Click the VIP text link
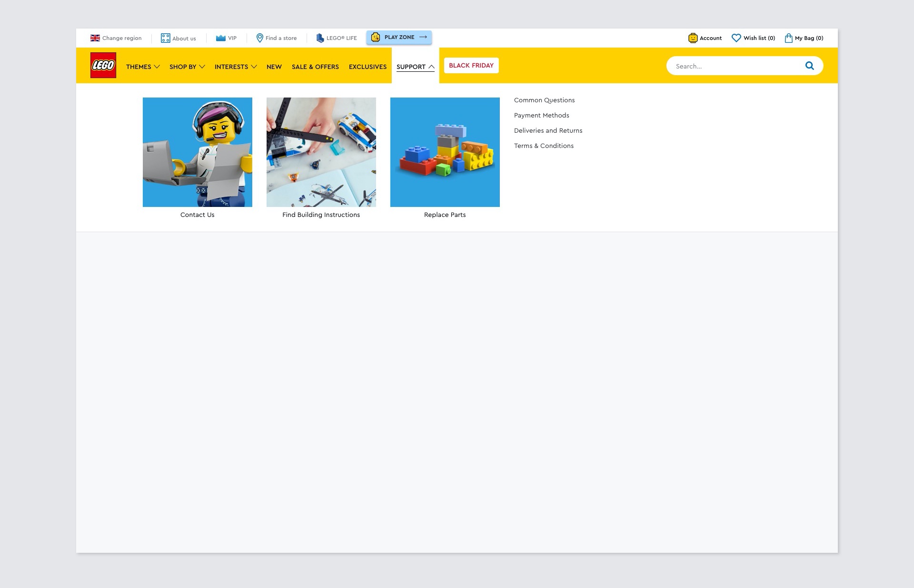 232,38
